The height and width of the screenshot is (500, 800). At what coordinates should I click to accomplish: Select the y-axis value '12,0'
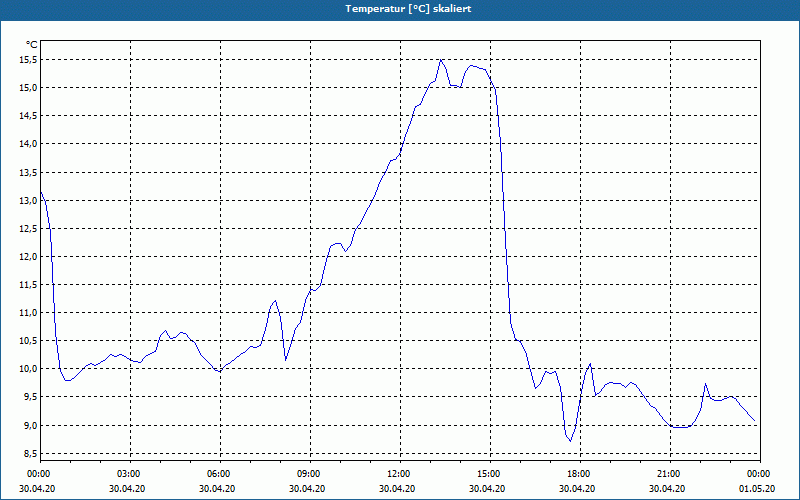pyautogui.click(x=29, y=257)
